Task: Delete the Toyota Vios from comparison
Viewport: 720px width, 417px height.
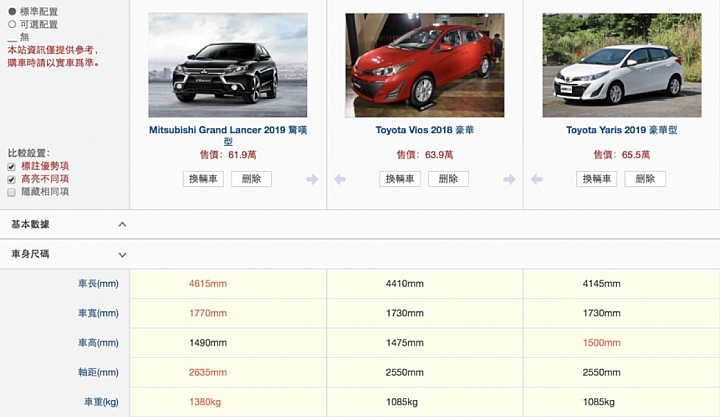Action: [x=448, y=179]
